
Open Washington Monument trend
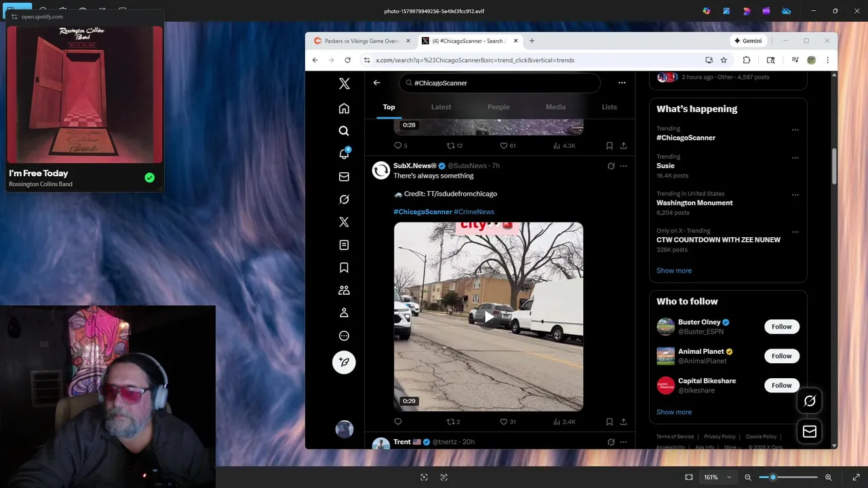coord(694,203)
